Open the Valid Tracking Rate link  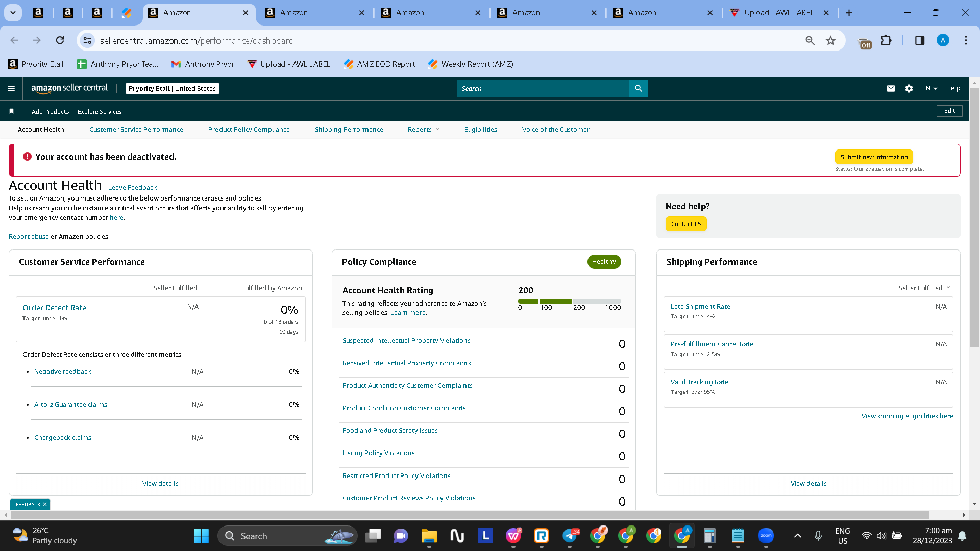(x=699, y=382)
